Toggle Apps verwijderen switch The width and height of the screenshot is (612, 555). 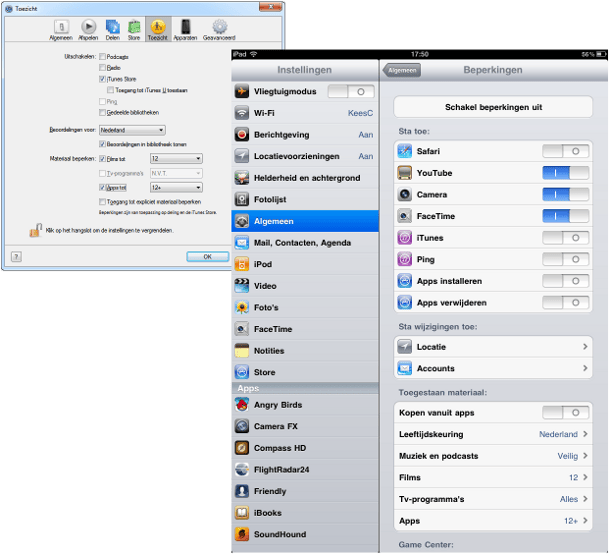(x=565, y=303)
